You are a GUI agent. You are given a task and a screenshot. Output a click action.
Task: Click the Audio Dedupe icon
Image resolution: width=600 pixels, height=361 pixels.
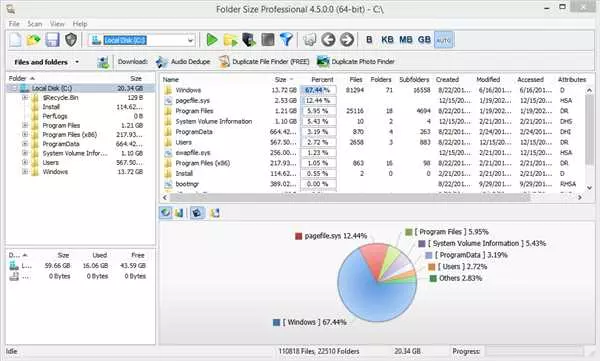[161, 62]
